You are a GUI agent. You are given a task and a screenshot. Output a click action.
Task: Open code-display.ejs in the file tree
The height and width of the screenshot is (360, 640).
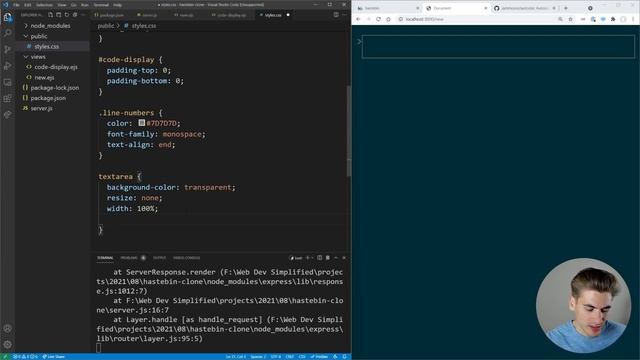point(52,67)
